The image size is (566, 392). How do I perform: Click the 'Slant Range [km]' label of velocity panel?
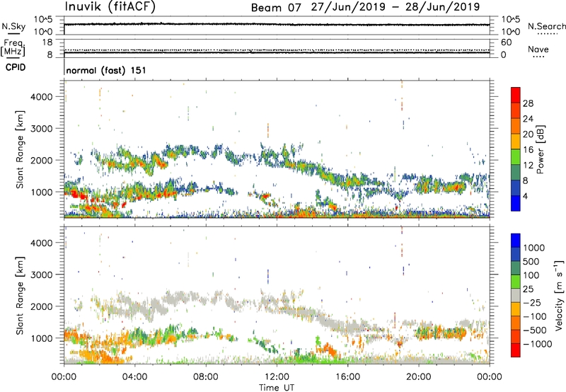click(19, 295)
